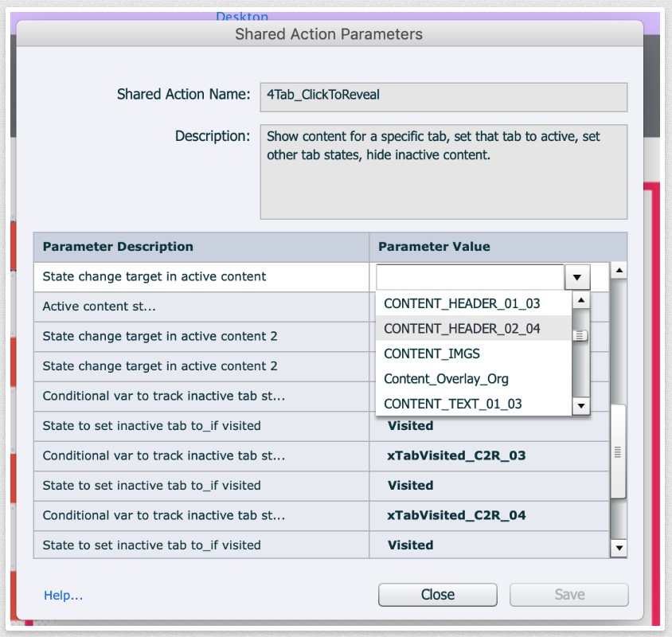
Task: Click the Save button
Action: point(568,595)
